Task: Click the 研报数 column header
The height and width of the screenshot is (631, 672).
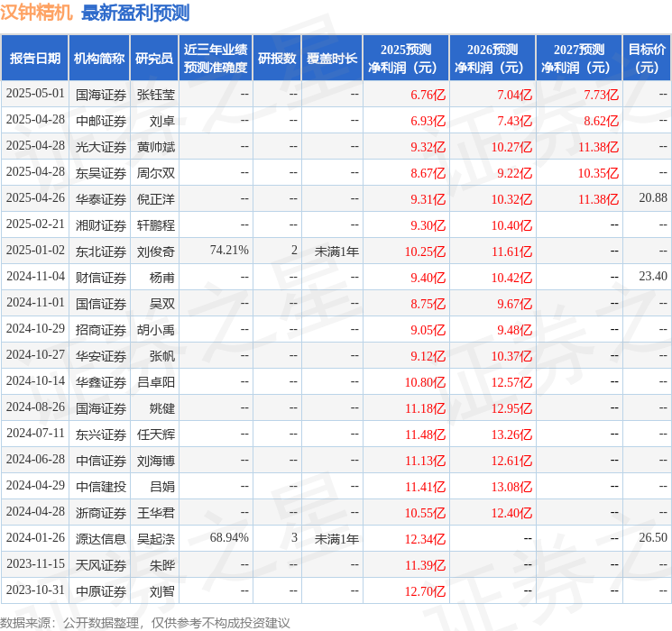Action: click(277, 59)
